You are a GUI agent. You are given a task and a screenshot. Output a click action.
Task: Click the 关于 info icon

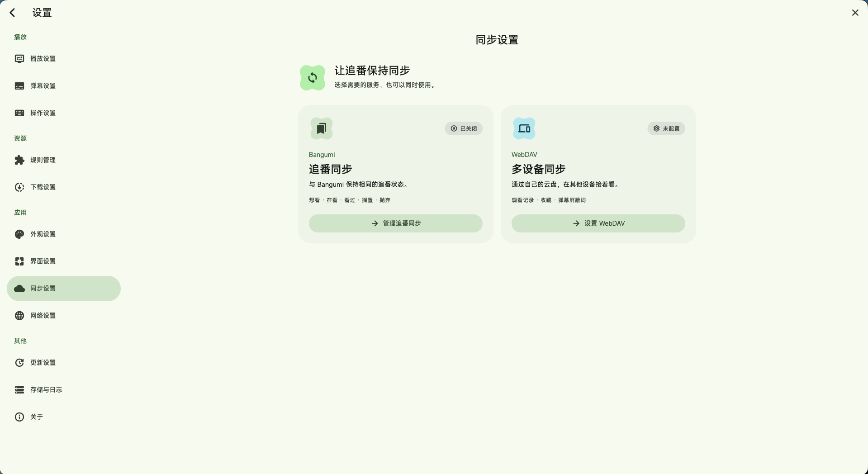tap(19, 417)
